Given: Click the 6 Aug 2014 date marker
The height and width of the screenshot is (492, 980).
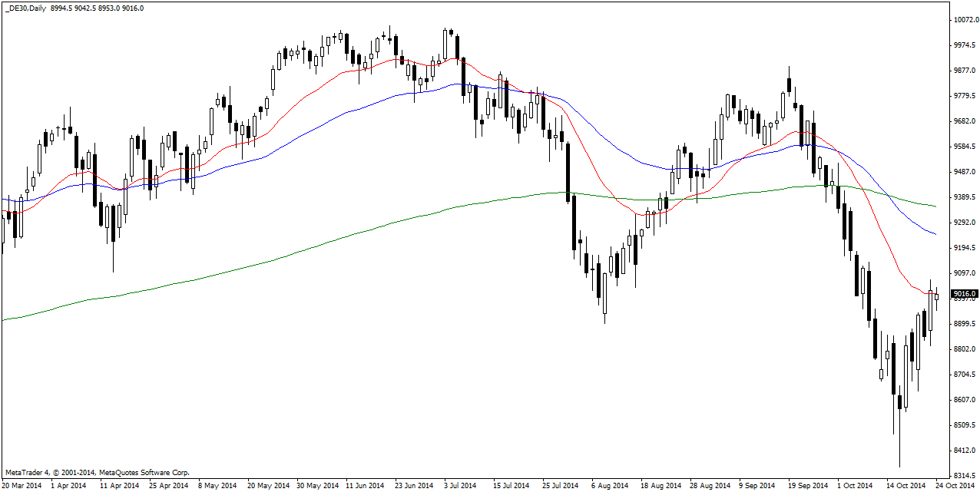Looking at the screenshot, I should click(608, 485).
